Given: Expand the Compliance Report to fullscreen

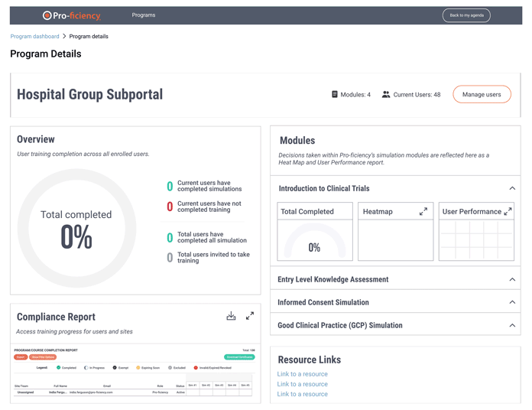Looking at the screenshot, I should pos(250,316).
